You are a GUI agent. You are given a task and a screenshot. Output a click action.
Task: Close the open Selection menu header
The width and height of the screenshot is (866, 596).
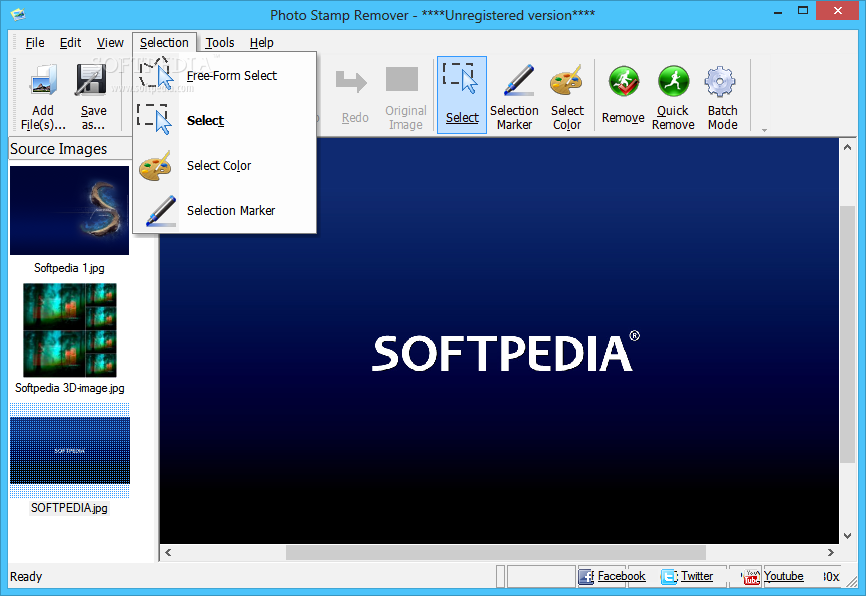click(164, 43)
